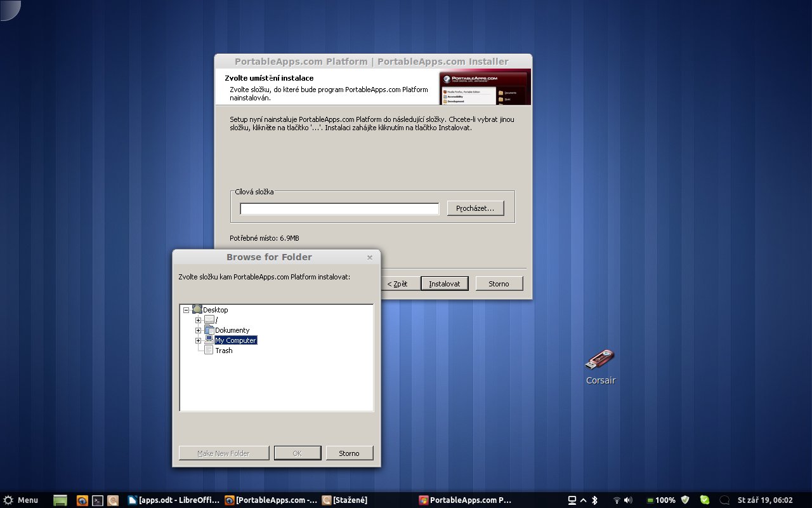Expand the '/' root tree node
This screenshot has height=508, width=812.
coord(198,320)
